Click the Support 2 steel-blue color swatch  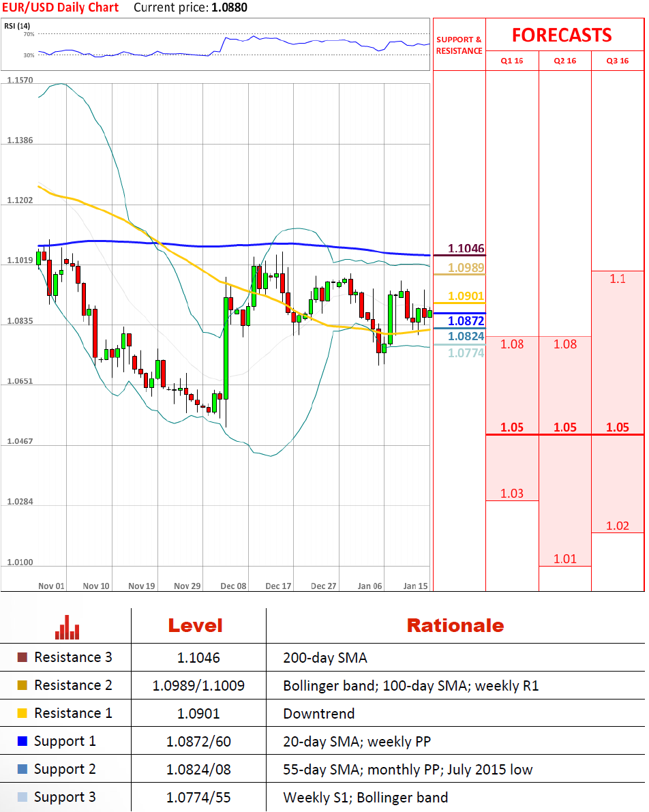[x=22, y=769]
